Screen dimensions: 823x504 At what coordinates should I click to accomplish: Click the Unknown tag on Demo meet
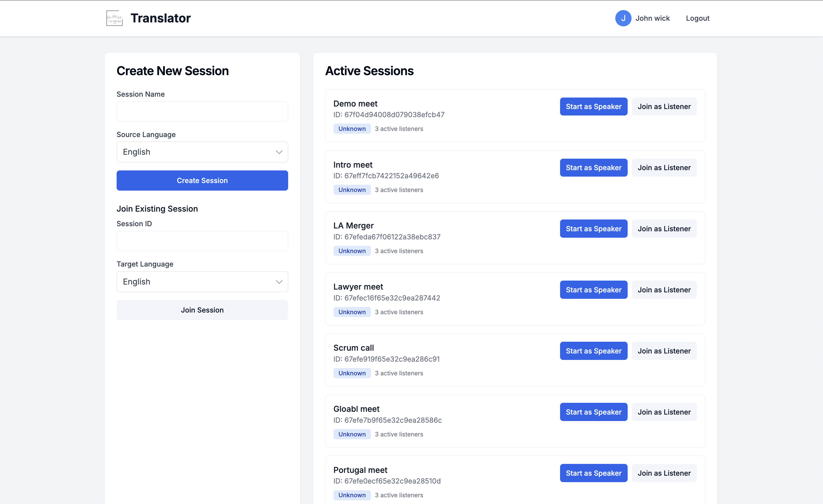[352, 129]
